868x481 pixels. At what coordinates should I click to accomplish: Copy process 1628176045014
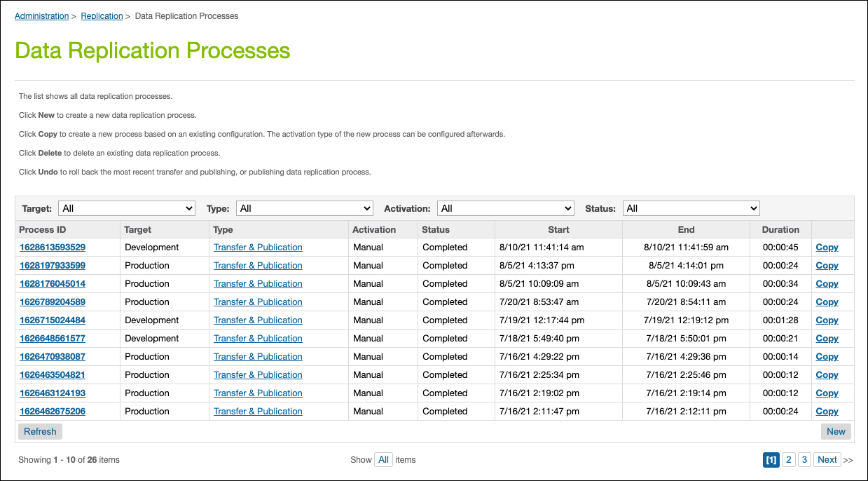point(827,284)
